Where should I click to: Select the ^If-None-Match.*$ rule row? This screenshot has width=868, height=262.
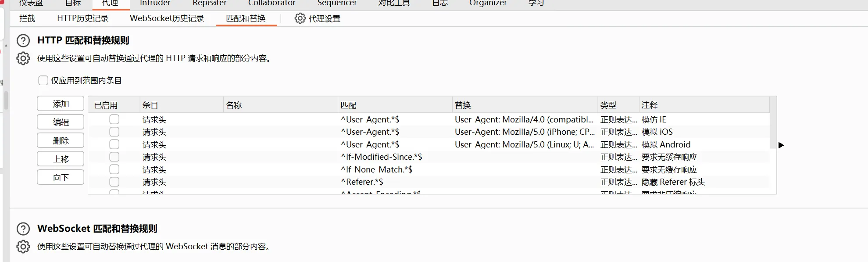click(x=376, y=169)
